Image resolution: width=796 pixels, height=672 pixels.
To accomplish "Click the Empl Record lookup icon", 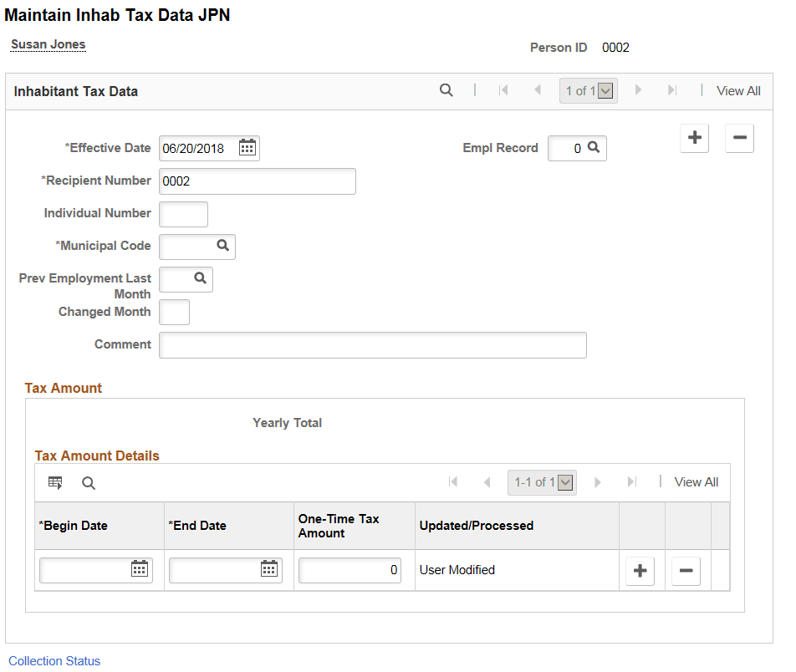I will pos(595,148).
